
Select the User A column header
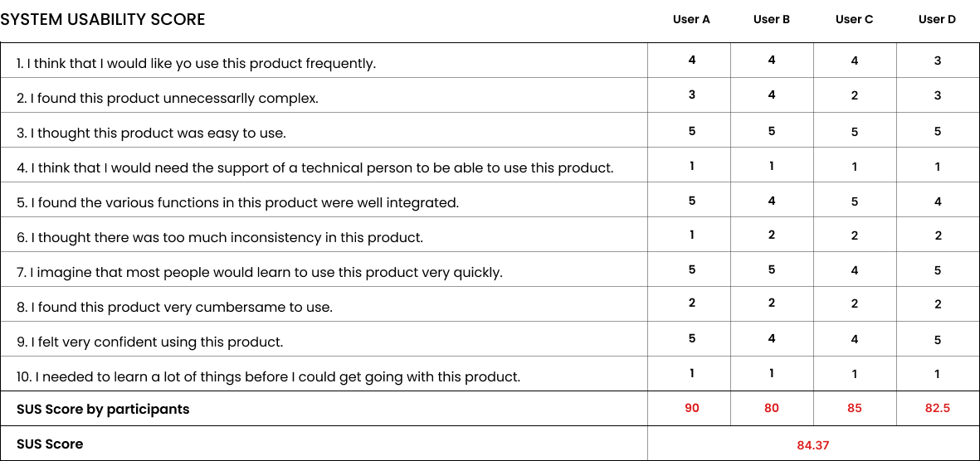(691, 20)
